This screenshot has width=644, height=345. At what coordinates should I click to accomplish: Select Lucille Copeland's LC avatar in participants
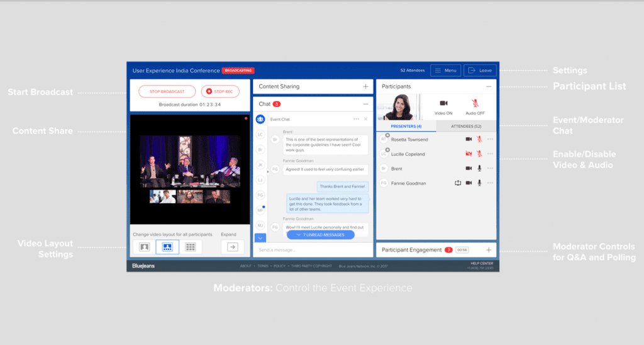384,154
